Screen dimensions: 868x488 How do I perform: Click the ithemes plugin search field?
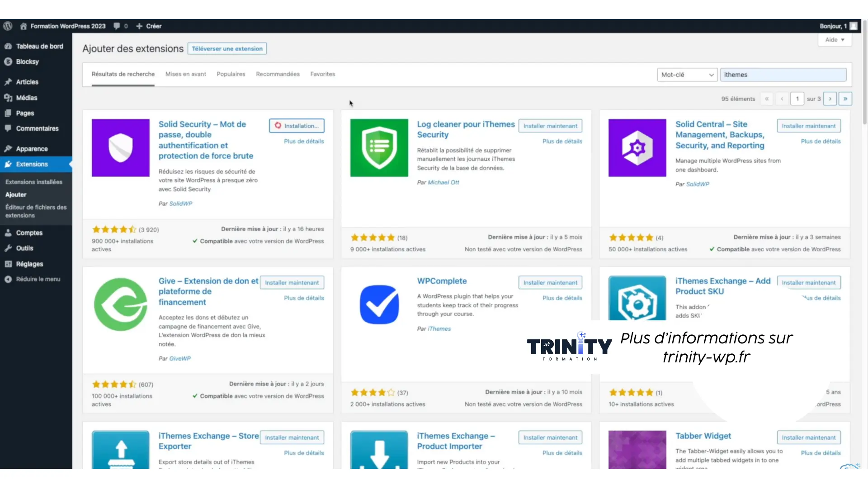[x=783, y=75]
